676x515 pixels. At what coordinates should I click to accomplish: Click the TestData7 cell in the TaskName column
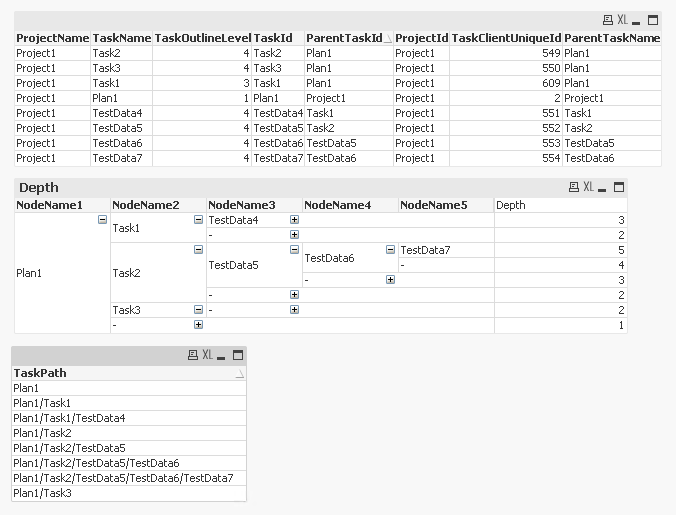point(118,158)
